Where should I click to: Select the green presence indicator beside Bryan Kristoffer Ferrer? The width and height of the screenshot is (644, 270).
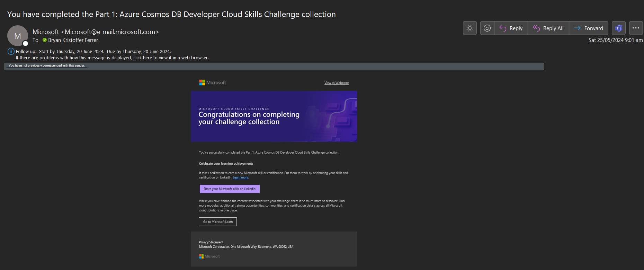pyautogui.click(x=44, y=40)
